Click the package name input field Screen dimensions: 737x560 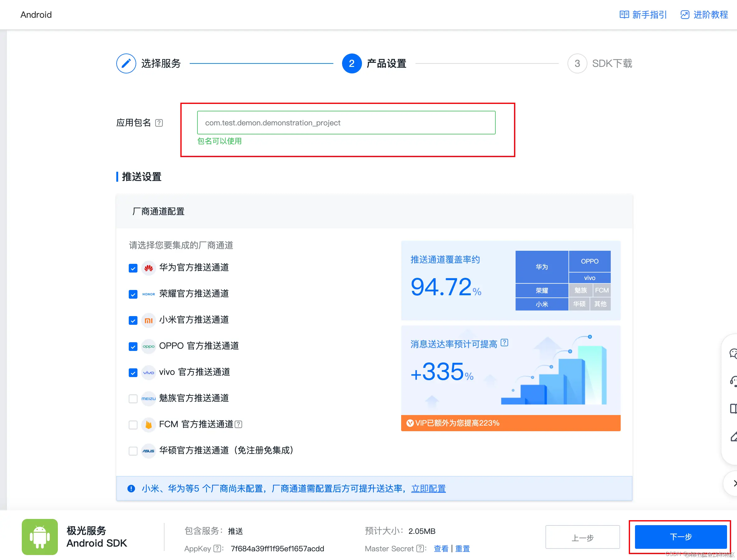point(346,123)
